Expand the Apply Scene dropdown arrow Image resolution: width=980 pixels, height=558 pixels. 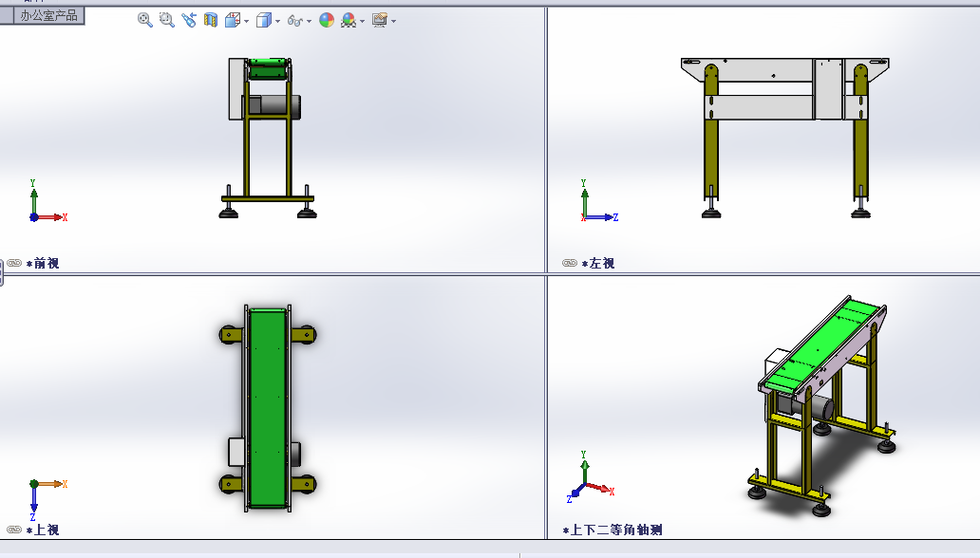pos(363,21)
